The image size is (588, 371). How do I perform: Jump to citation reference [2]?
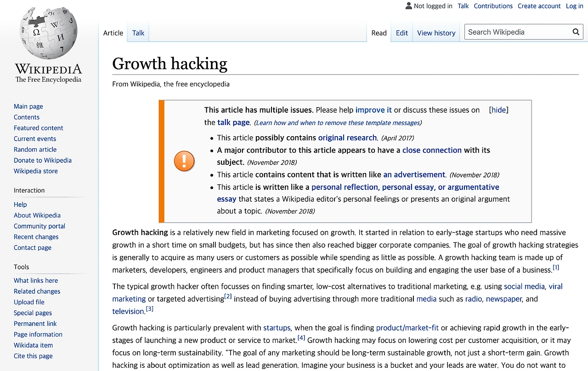[228, 297]
